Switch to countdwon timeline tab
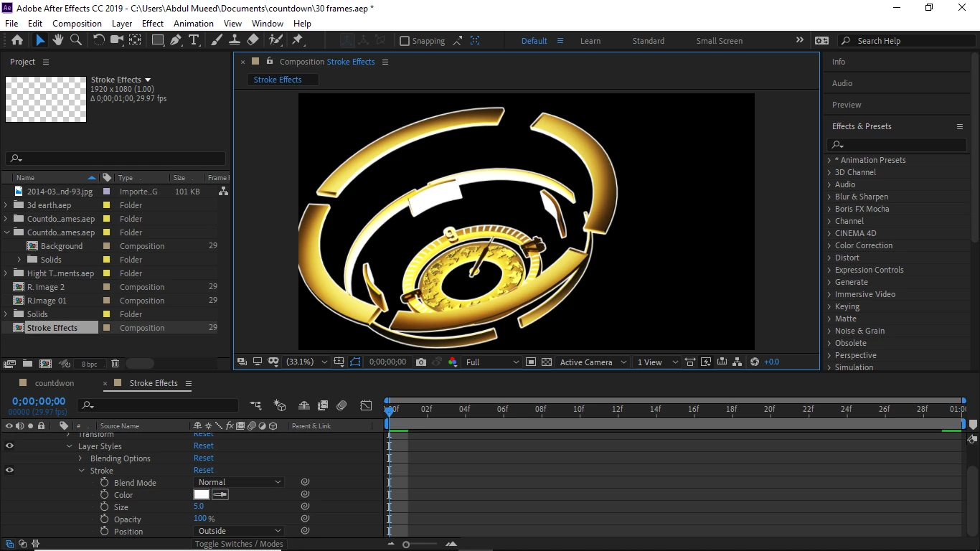 point(55,383)
